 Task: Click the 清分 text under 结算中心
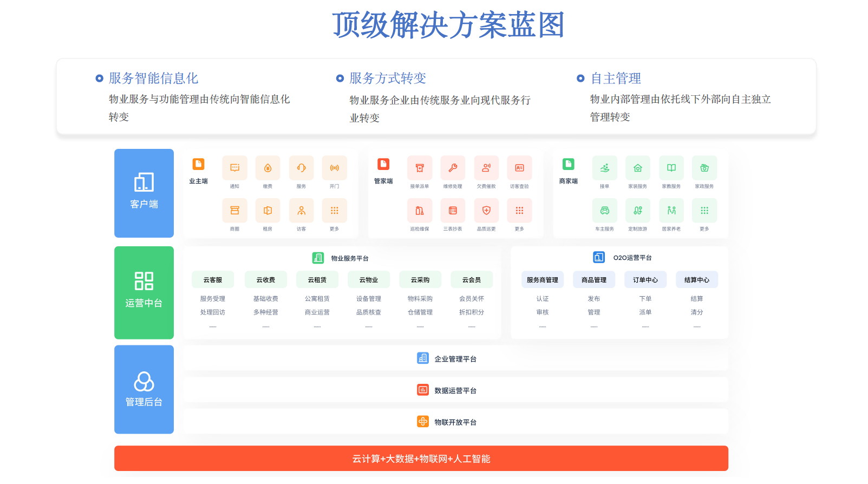point(697,312)
